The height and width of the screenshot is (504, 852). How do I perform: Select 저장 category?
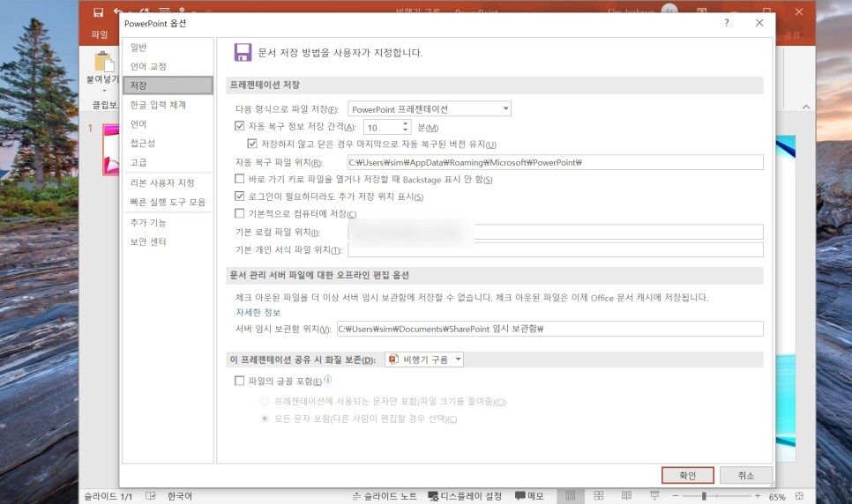coord(168,85)
